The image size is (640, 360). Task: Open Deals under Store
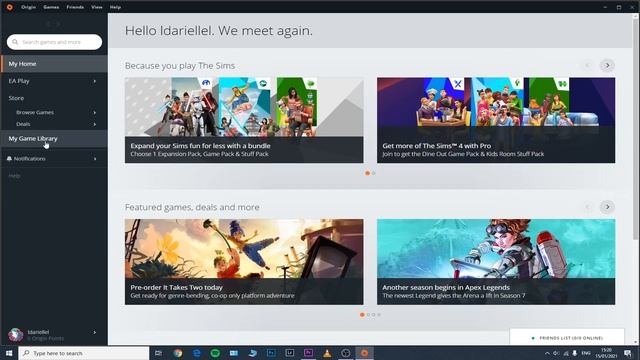[x=23, y=124]
